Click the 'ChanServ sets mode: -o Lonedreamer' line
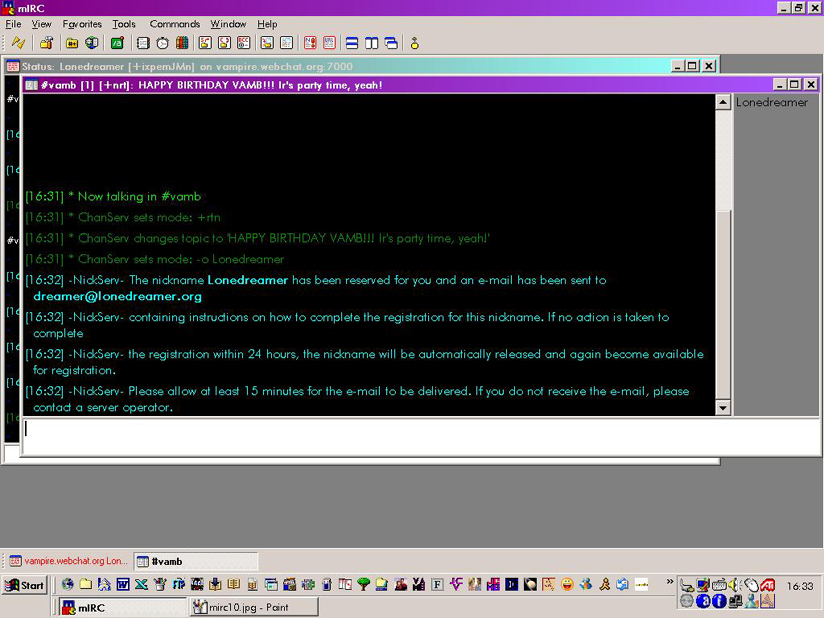 [x=154, y=260]
